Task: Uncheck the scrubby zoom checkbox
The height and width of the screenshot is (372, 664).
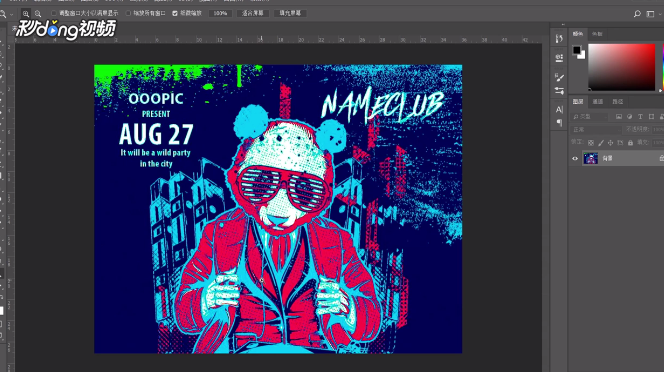Action: click(x=175, y=13)
